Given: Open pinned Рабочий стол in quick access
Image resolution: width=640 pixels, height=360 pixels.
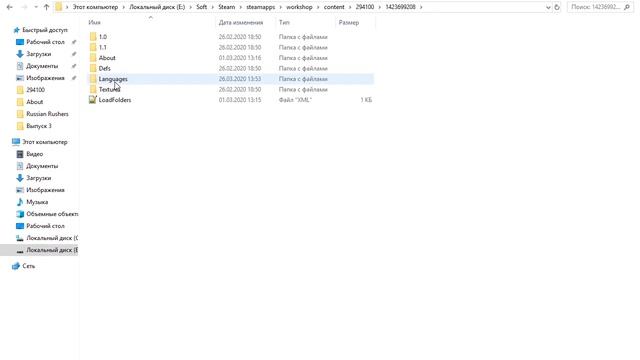Looking at the screenshot, I should [45, 42].
